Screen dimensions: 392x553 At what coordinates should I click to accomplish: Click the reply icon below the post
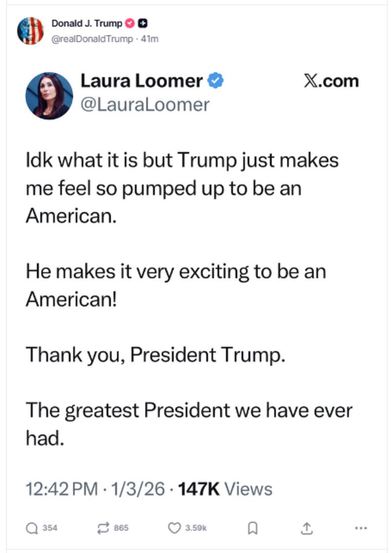pos(32,529)
